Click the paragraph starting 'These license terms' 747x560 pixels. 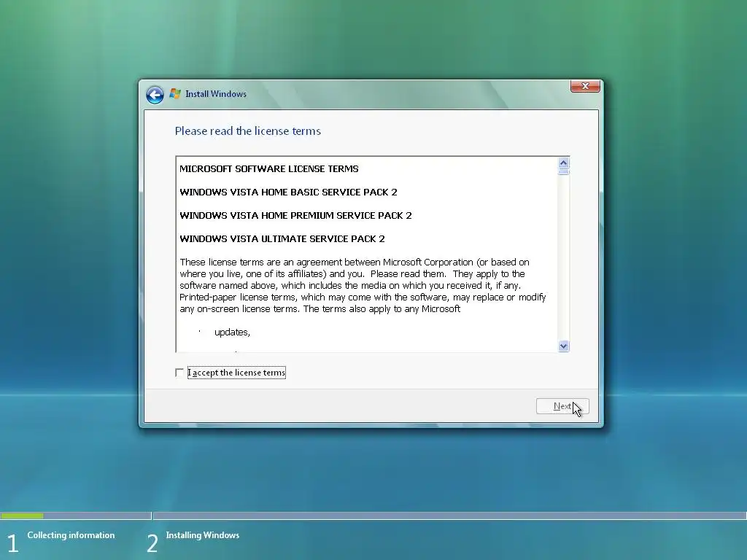(363, 285)
